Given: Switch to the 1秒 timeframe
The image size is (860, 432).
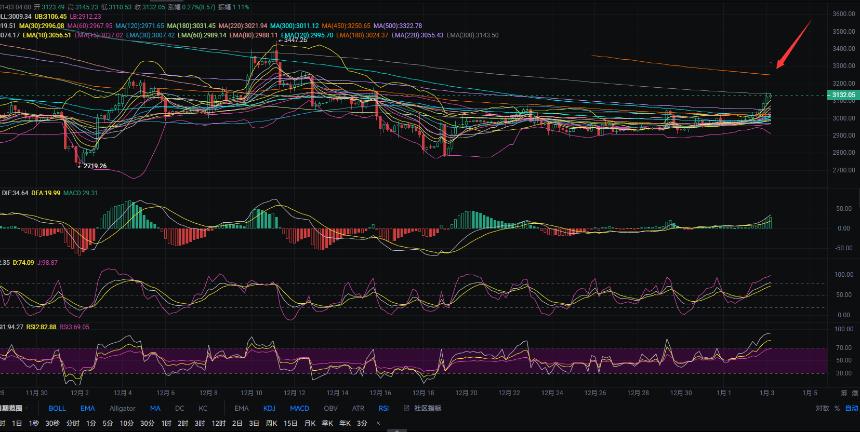Looking at the screenshot, I should tap(34, 423).
